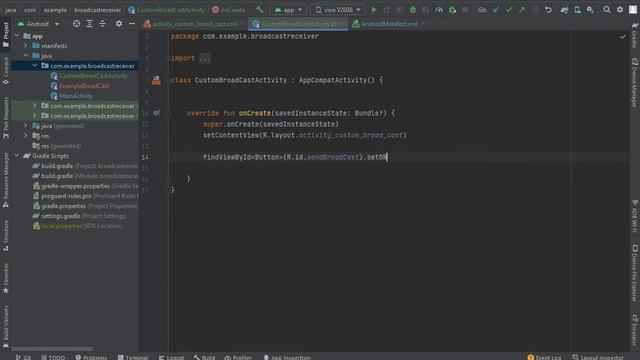
Task: Open the Problems tool window tab
Action: click(x=91, y=357)
